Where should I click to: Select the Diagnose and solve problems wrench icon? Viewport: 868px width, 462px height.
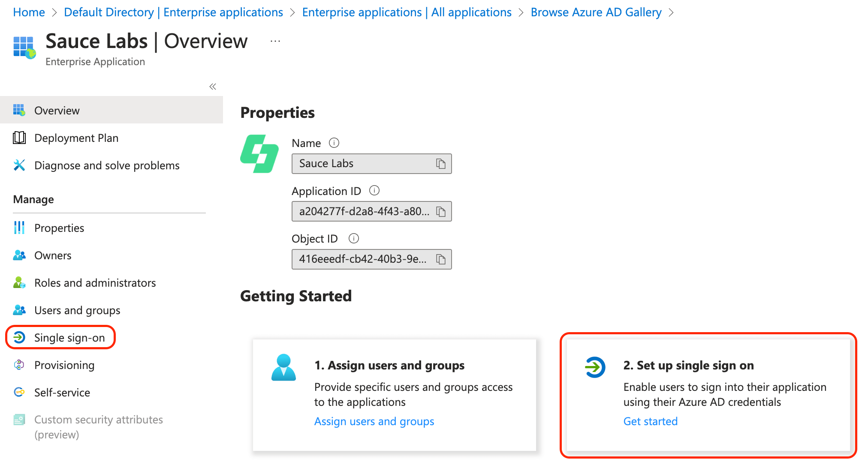(19, 165)
